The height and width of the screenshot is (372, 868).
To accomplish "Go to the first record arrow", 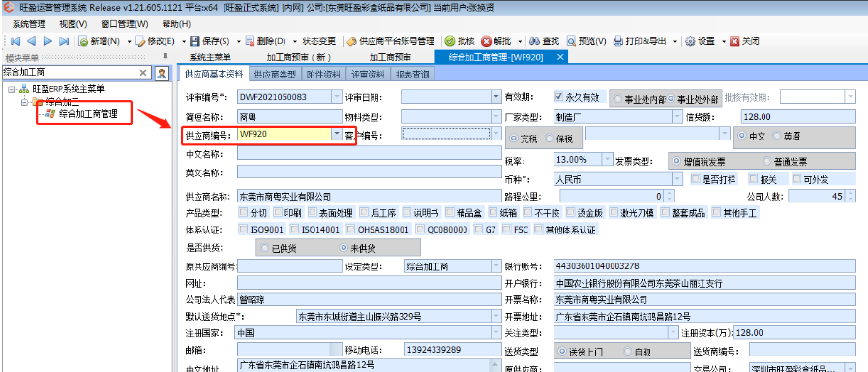I will [x=15, y=41].
